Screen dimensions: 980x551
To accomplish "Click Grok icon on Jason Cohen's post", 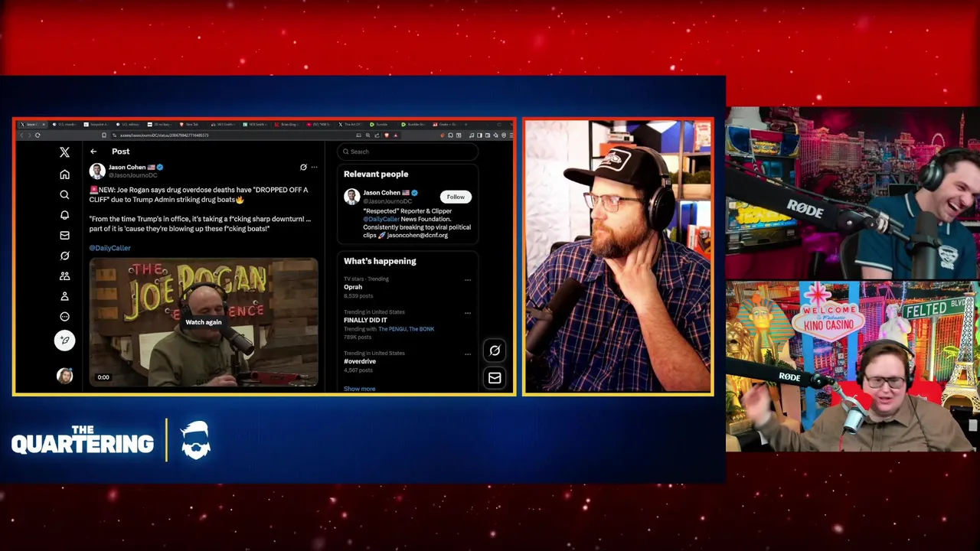I will pyautogui.click(x=303, y=167).
